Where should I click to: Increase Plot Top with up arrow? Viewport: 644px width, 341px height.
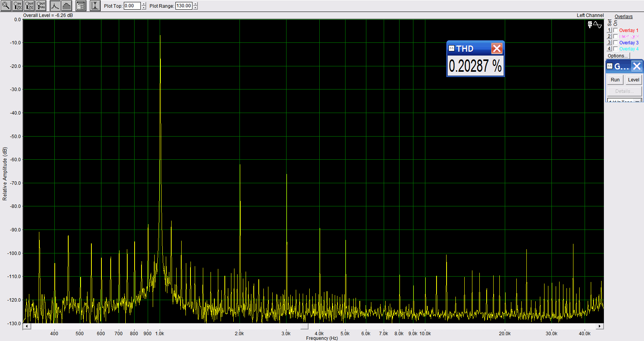click(144, 4)
